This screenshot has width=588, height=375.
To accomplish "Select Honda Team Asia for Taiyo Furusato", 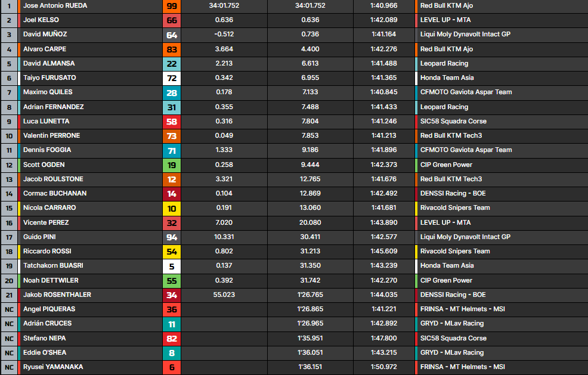I will click(447, 78).
